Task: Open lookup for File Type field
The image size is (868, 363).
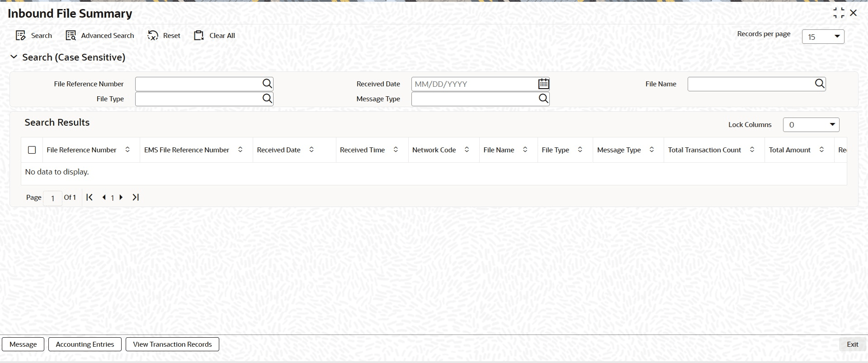Action: (267, 99)
